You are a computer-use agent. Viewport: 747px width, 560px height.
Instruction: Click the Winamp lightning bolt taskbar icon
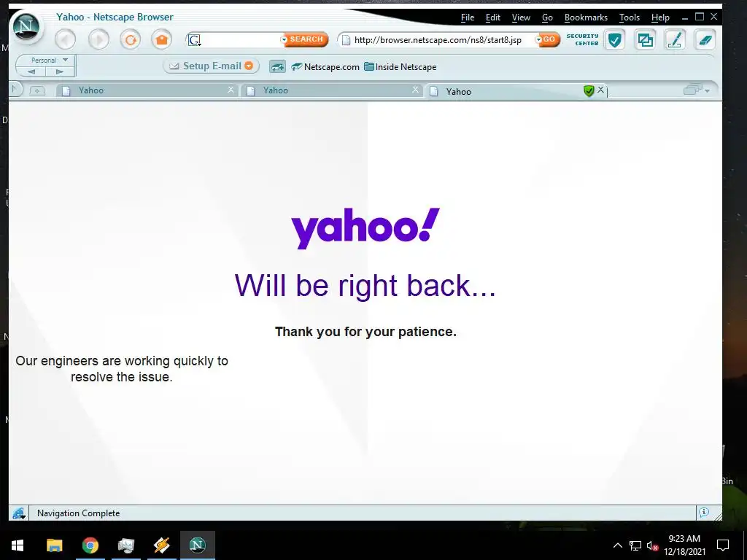(x=161, y=545)
